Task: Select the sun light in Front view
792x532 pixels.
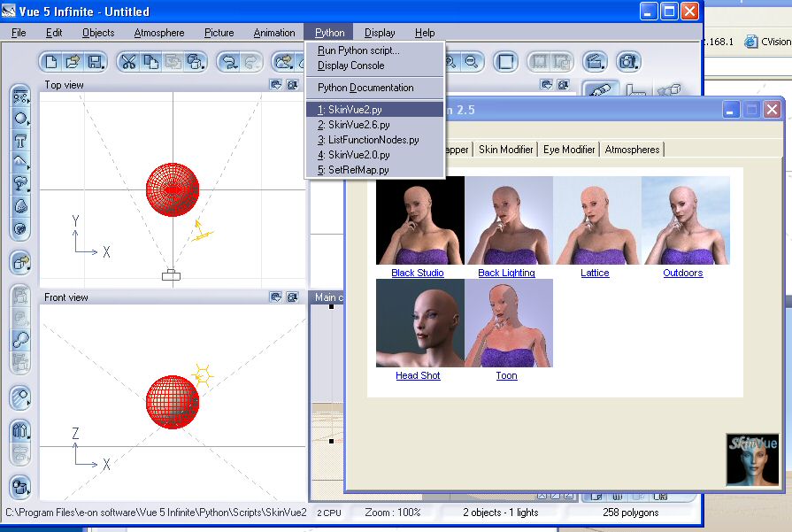Action: [203, 375]
